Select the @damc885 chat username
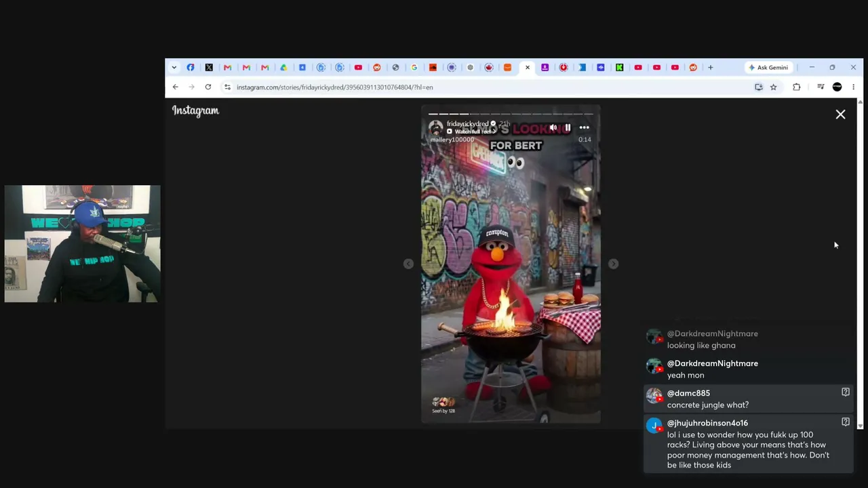This screenshot has height=488, width=868. 688,393
